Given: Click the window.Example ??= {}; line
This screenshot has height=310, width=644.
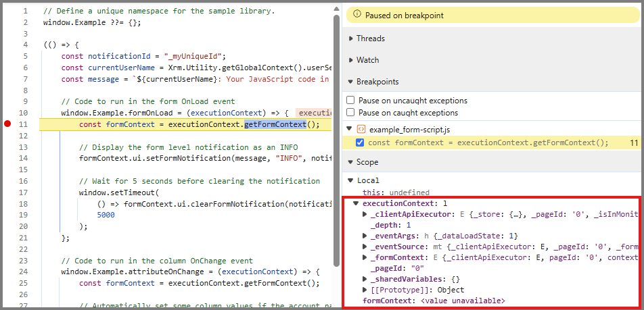Looking at the screenshot, I should 92,22.
